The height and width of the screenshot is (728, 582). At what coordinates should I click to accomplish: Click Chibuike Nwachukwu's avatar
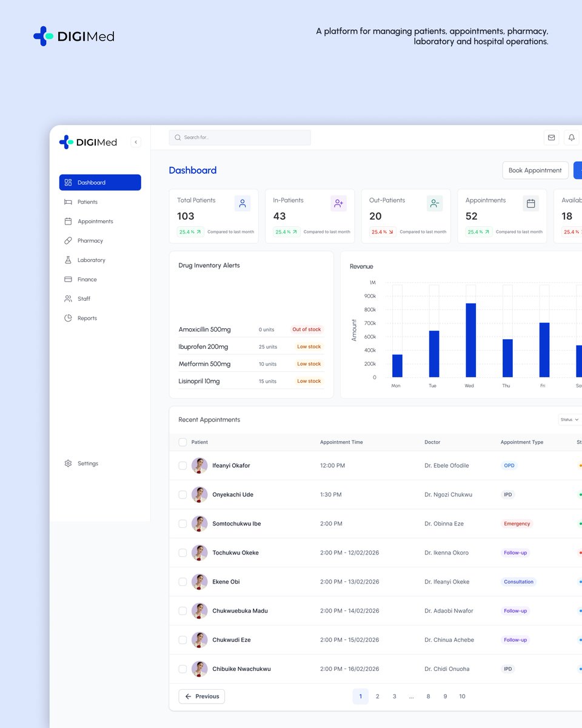tap(199, 669)
